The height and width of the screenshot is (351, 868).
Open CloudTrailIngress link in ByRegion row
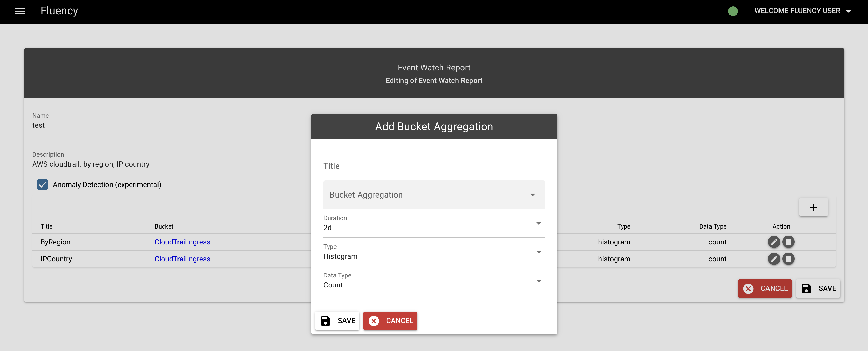tap(182, 242)
